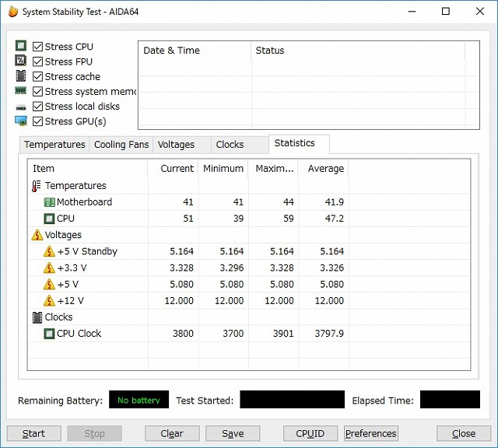Disable the Stress local disks checkbox
498x448 pixels.
pyautogui.click(x=37, y=107)
